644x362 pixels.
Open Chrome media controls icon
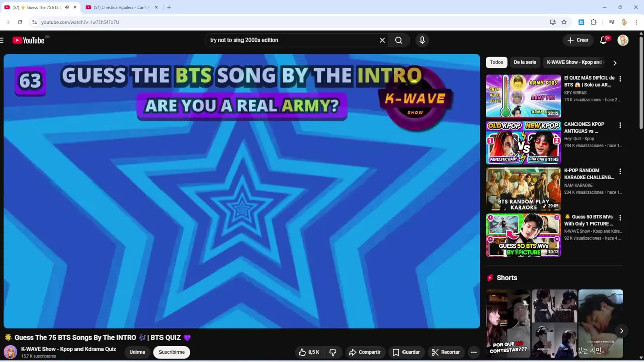tap(611, 22)
